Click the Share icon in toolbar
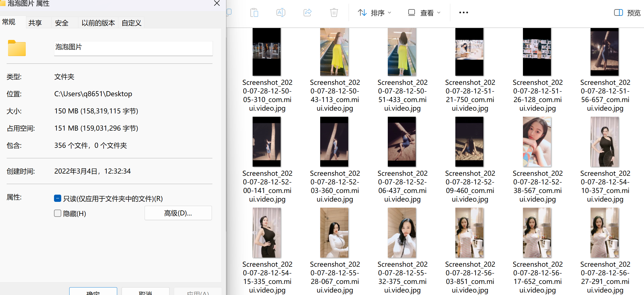The height and width of the screenshot is (295, 644). (307, 13)
